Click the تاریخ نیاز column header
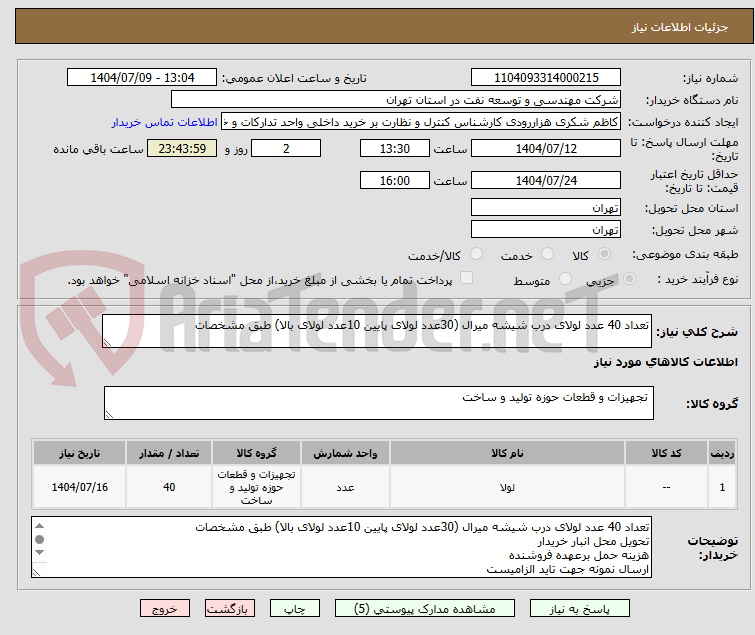This screenshot has height=635, width=755. (x=79, y=453)
